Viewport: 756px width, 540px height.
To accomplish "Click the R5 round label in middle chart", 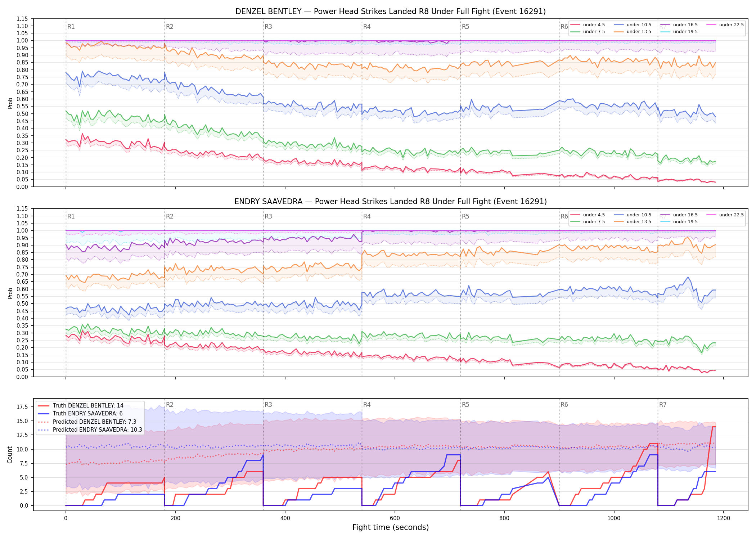I will click(465, 216).
